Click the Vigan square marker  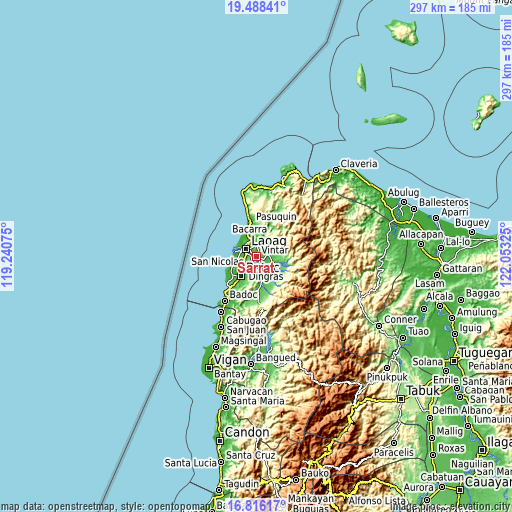(209, 368)
